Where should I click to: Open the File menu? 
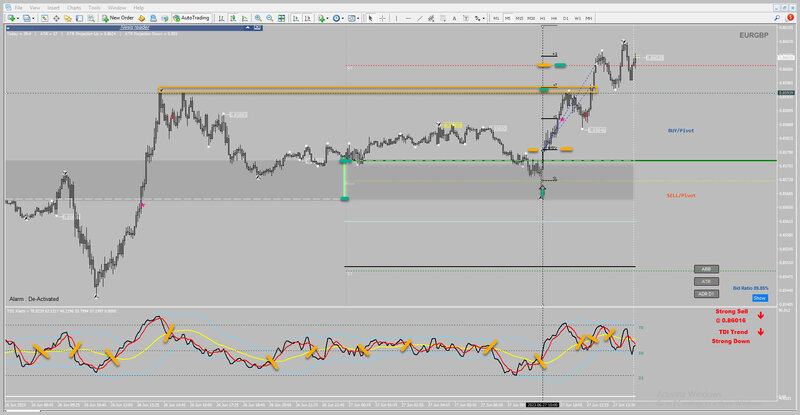click(x=18, y=8)
